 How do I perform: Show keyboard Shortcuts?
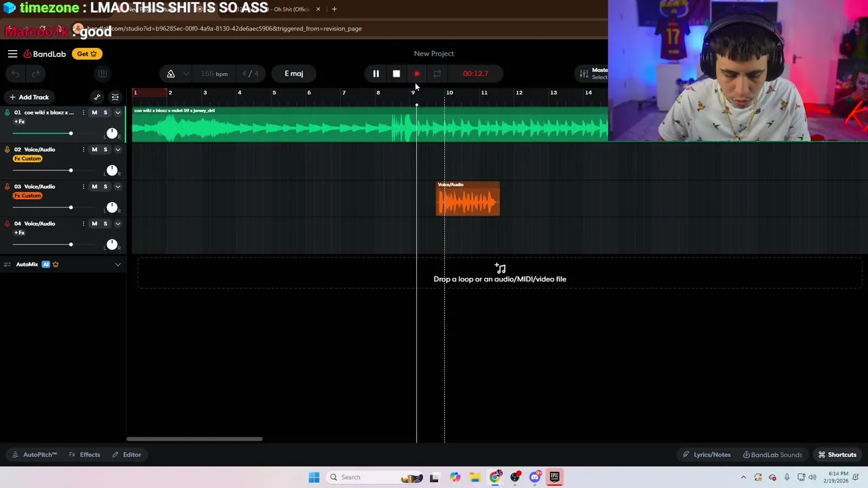837,455
